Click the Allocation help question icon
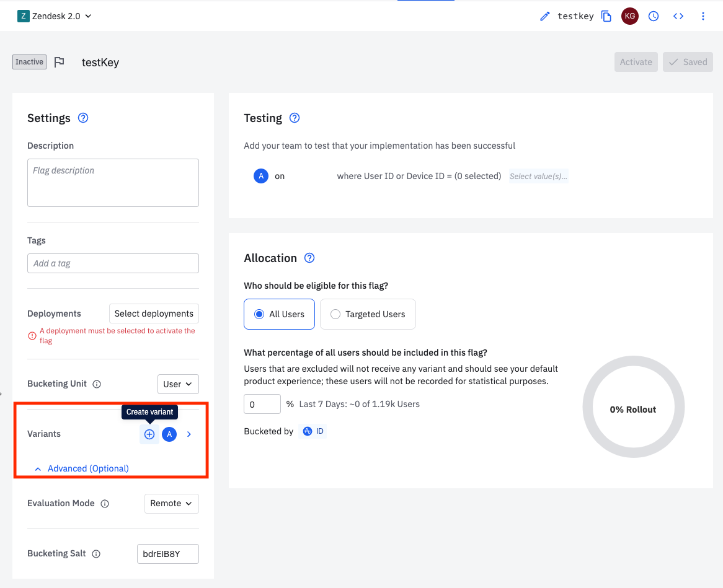The image size is (723, 588). point(309,258)
